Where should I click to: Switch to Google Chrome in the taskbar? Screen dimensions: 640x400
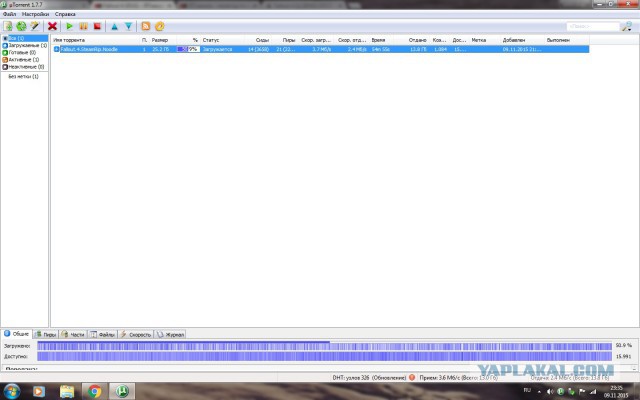94,391
